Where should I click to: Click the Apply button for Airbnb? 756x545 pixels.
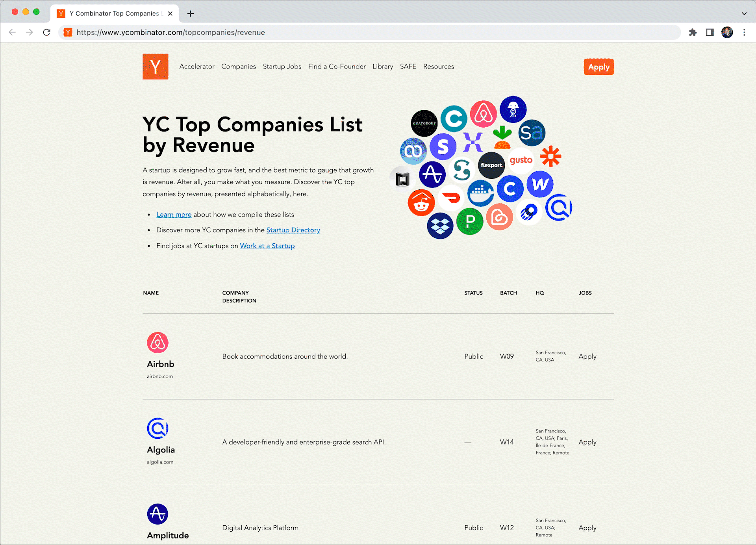[587, 356]
